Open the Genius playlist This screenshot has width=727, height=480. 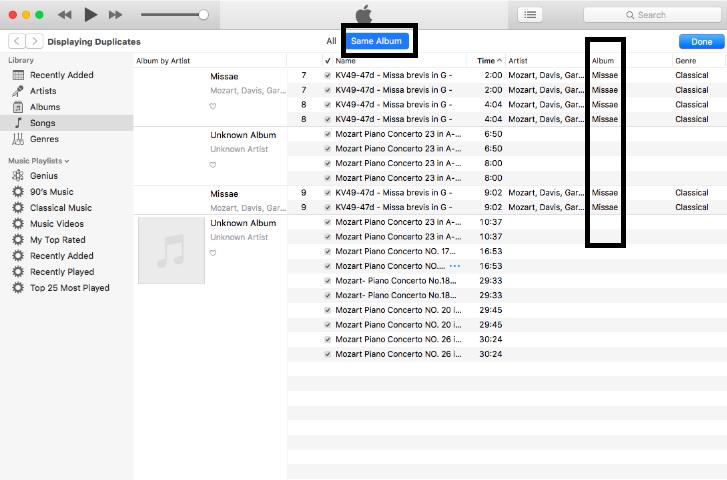(44, 176)
